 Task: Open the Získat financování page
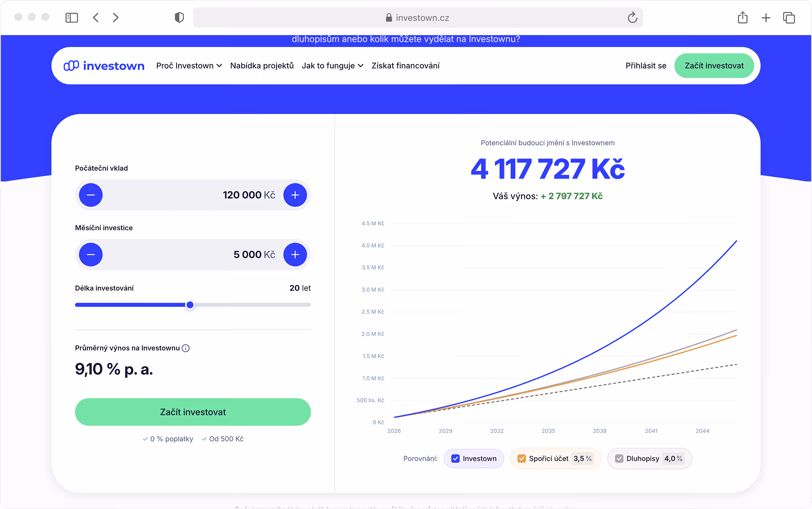coord(405,66)
